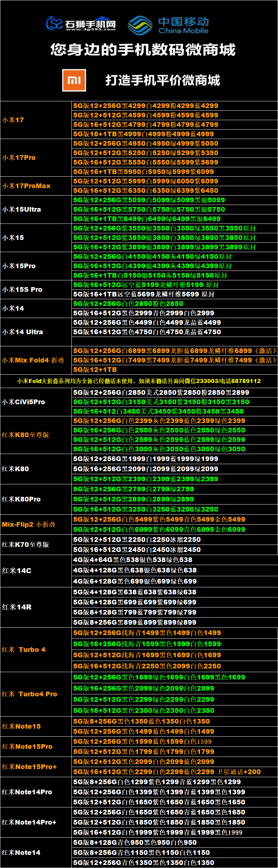Click the 红米14C 4G版4+64G price row
Image resolution: width=278 pixels, height=868 pixels.
tap(133, 560)
